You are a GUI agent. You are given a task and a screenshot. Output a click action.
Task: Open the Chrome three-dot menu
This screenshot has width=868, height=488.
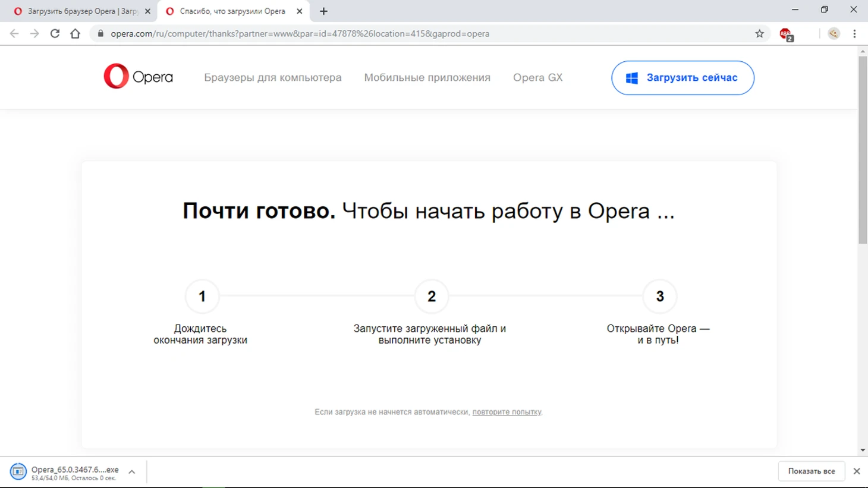coord(854,34)
